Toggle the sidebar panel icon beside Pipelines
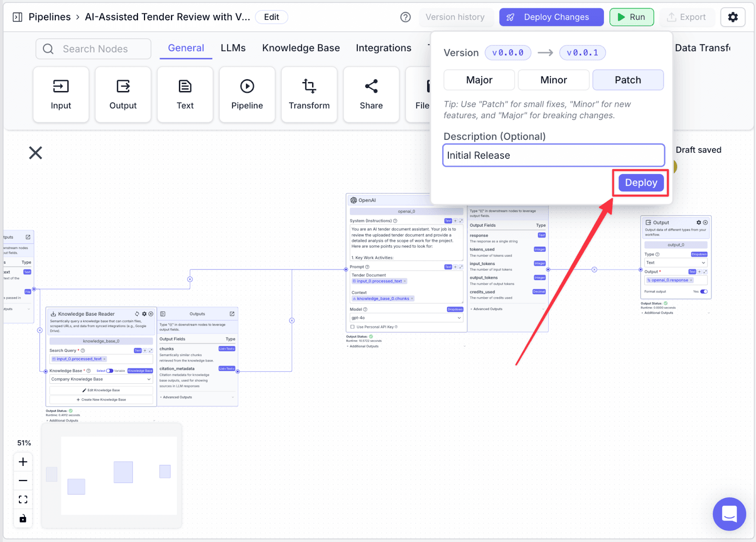The height and width of the screenshot is (542, 756). coord(17,17)
